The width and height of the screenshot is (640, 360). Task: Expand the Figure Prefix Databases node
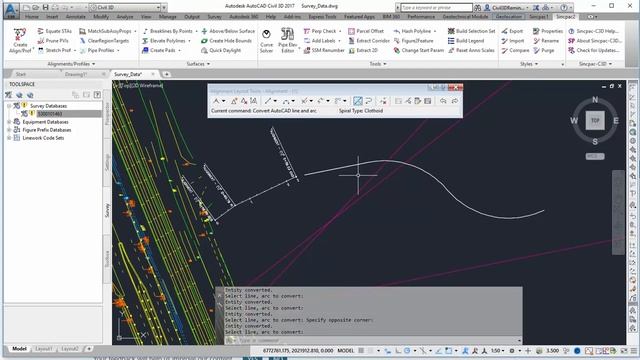coord(9,130)
